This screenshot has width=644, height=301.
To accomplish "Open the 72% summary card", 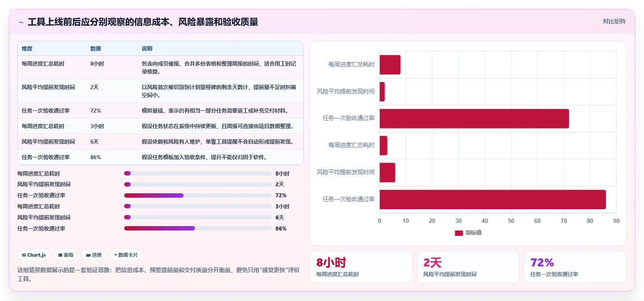I will [x=575, y=267].
